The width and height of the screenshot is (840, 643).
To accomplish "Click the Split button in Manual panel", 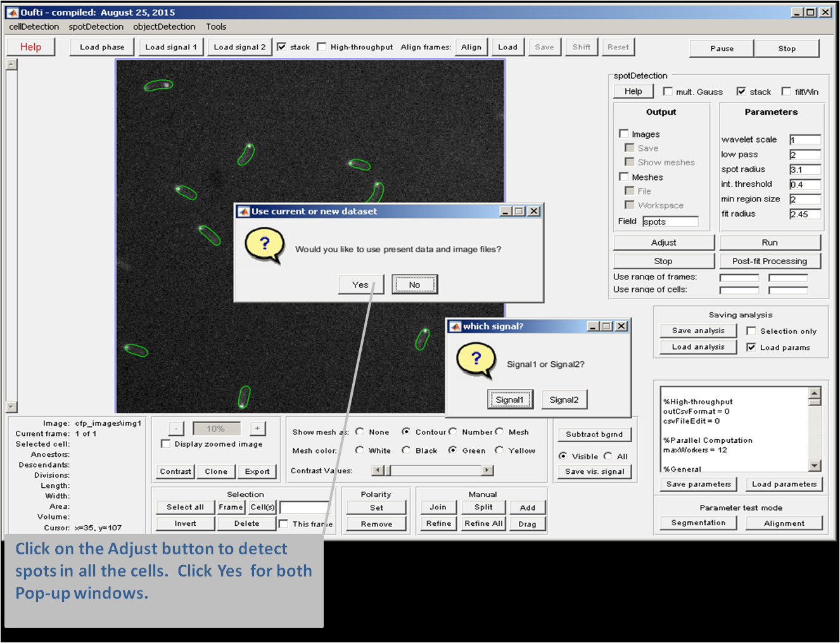I will pyautogui.click(x=483, y=507).
